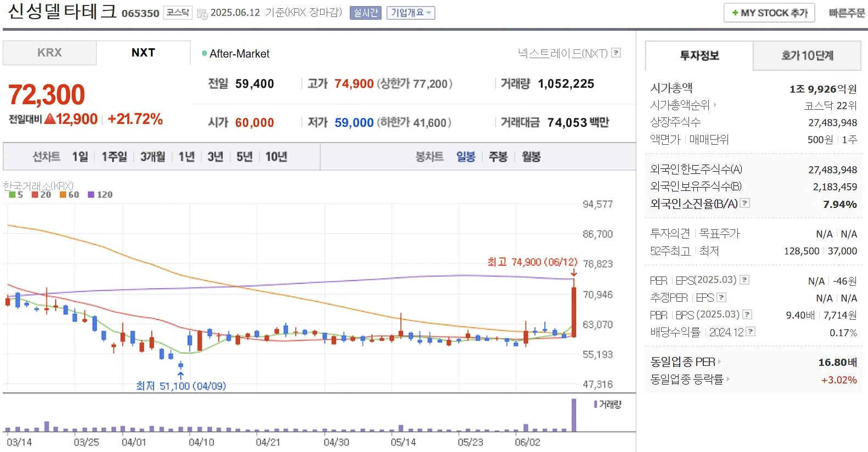868x452 pixels.
Task: Click the red 20-day moving average swatch
Action: [35, 195]
